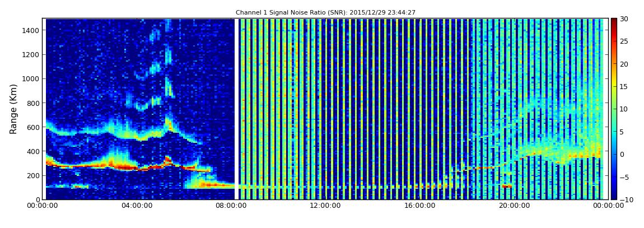This screenshot has width=644, height=228.
Task: Click the colorbar value 15
Action: pos(624,87)
